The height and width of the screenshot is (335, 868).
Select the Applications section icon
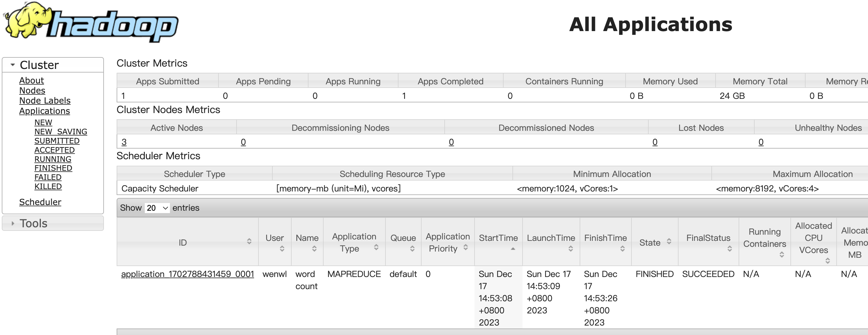[43, 109]
